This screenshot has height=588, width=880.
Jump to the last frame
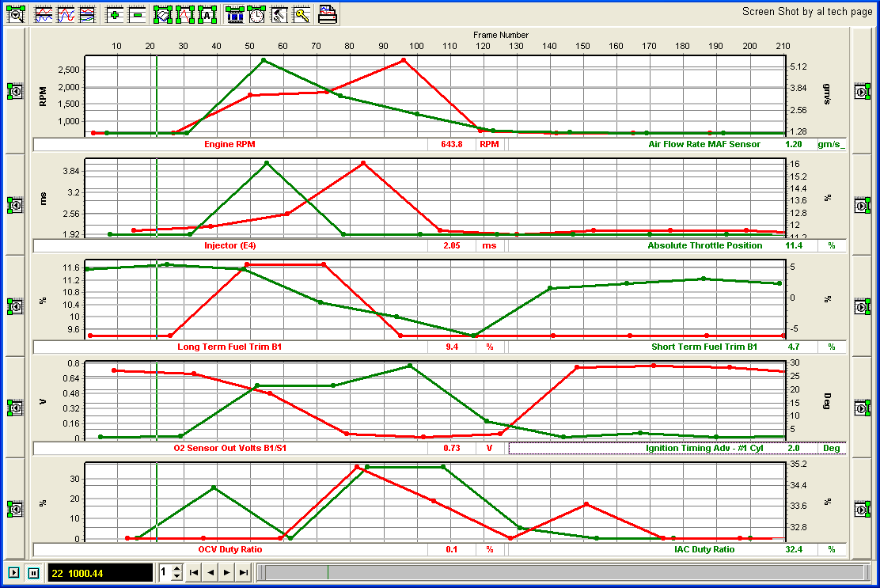(244, 571)
